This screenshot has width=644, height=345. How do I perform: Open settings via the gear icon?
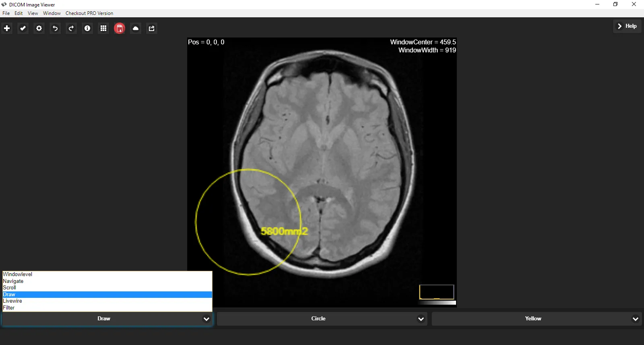pyautogui.click(x=39, y=28)
